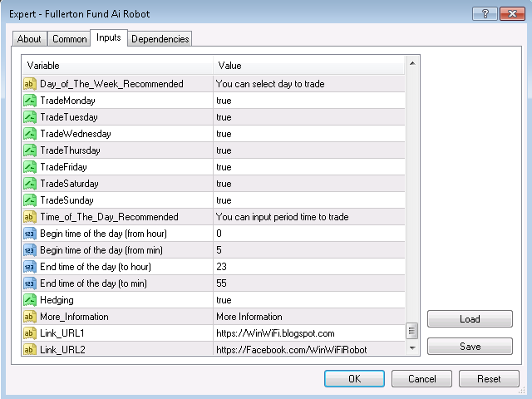
Task: Select the TradeFriday value 'true'
Action: (224, 167)
